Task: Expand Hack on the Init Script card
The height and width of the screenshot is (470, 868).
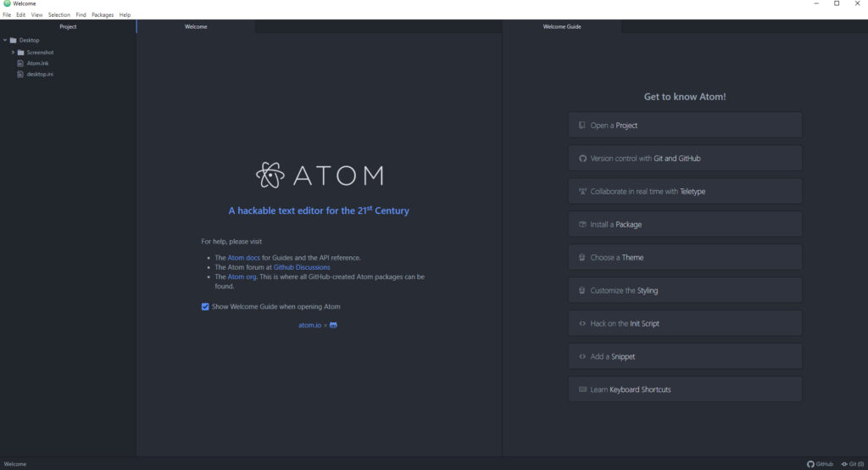Action: click(x=685, y=324)
